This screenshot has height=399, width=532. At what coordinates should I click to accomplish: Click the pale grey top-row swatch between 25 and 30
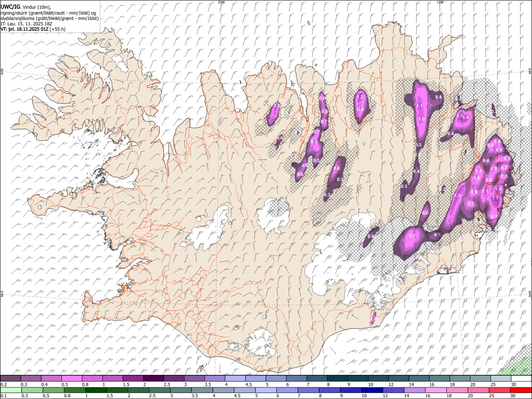tap(500, 378)
